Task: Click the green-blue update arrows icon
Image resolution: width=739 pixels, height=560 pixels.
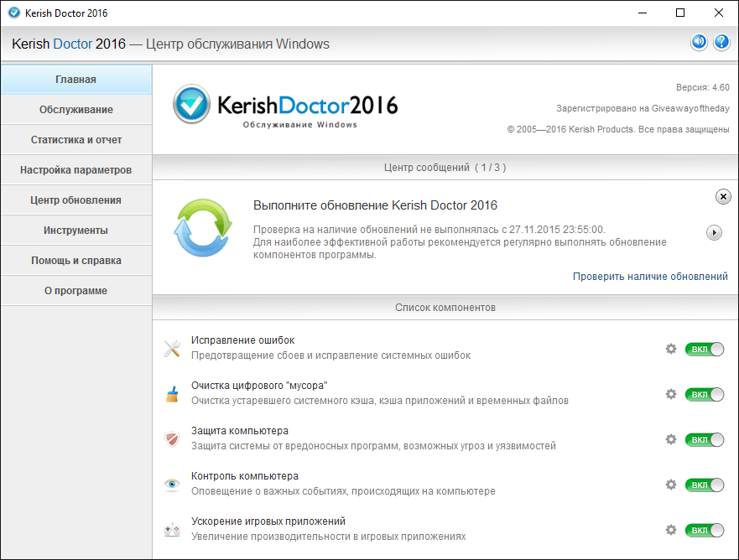Action: pos(203,228)
